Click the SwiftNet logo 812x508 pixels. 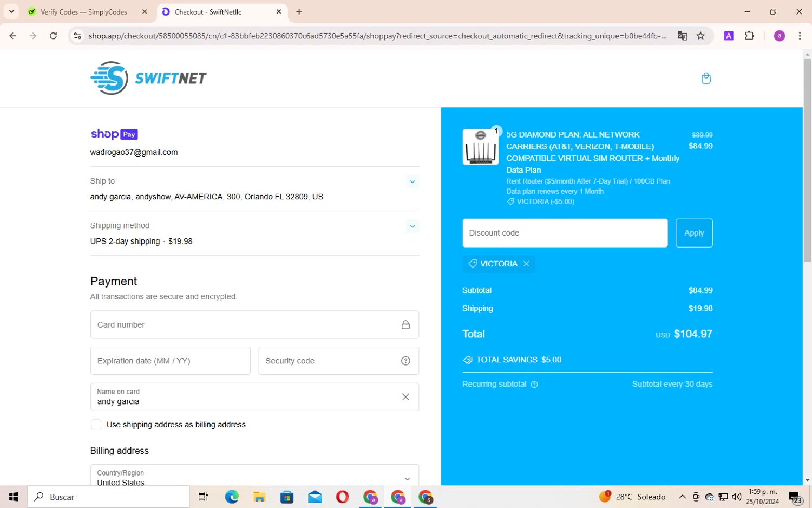tap(148, 78)
